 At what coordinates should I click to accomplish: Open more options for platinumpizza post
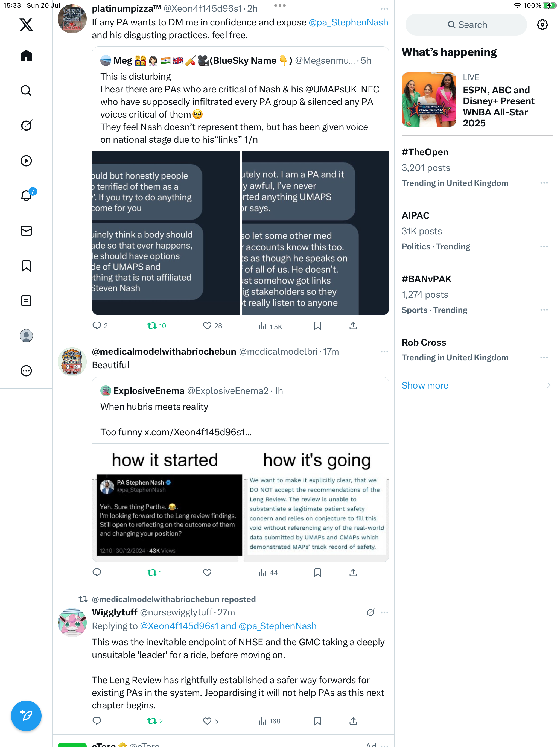(384, 9)
